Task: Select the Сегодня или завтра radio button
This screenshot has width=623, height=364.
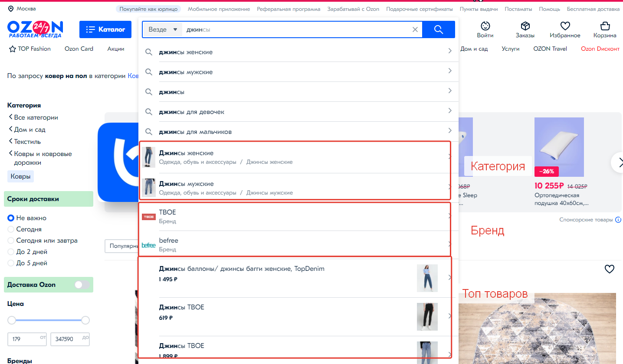Action: click(11, 240)
